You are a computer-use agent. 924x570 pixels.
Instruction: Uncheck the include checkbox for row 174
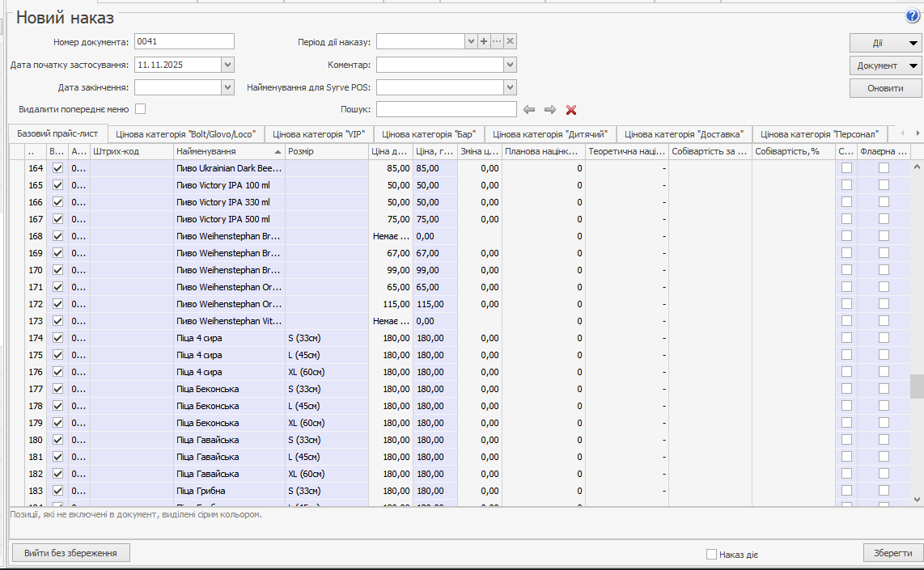57,338
